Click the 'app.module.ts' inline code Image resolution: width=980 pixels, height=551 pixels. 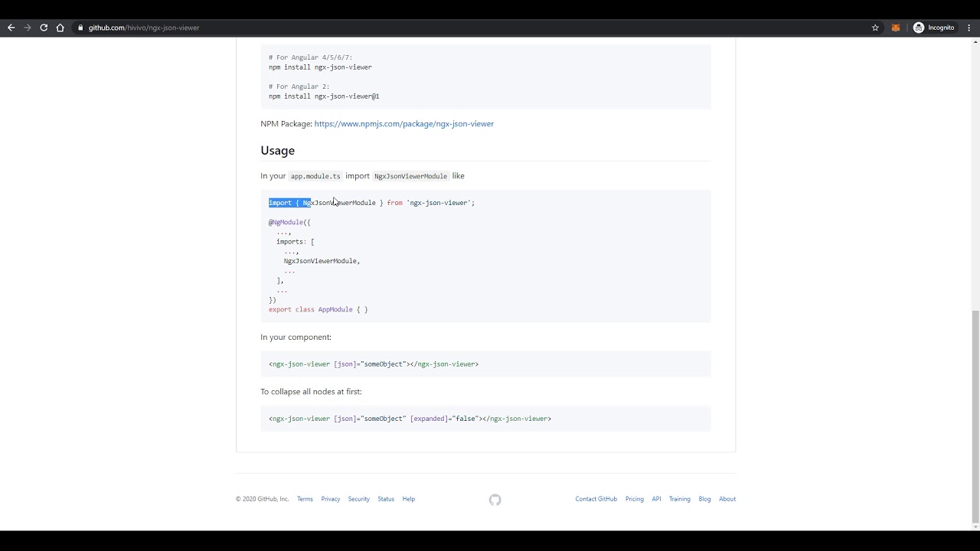[x=315, y=176]
